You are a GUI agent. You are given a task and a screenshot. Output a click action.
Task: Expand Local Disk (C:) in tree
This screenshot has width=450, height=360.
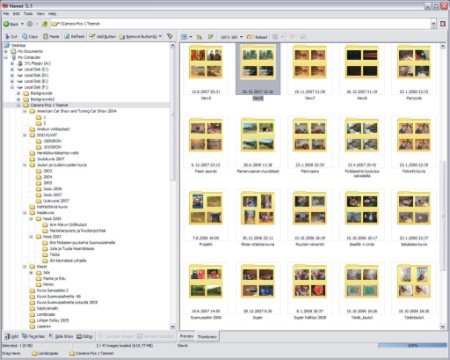click(12, 69)
